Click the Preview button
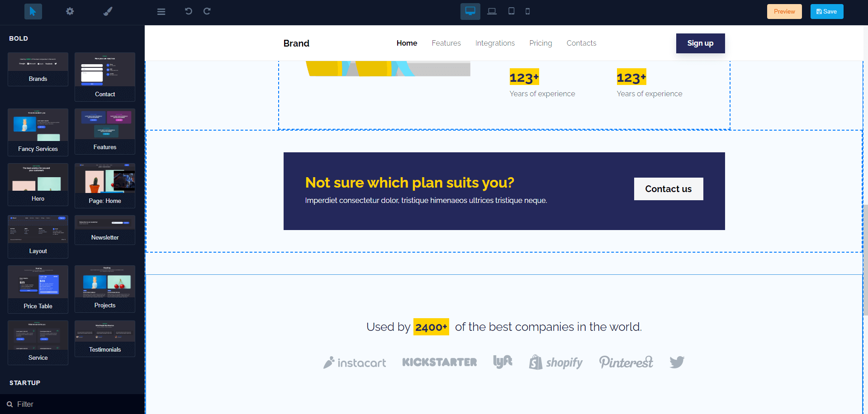868x414 pixels. [784, 11]
